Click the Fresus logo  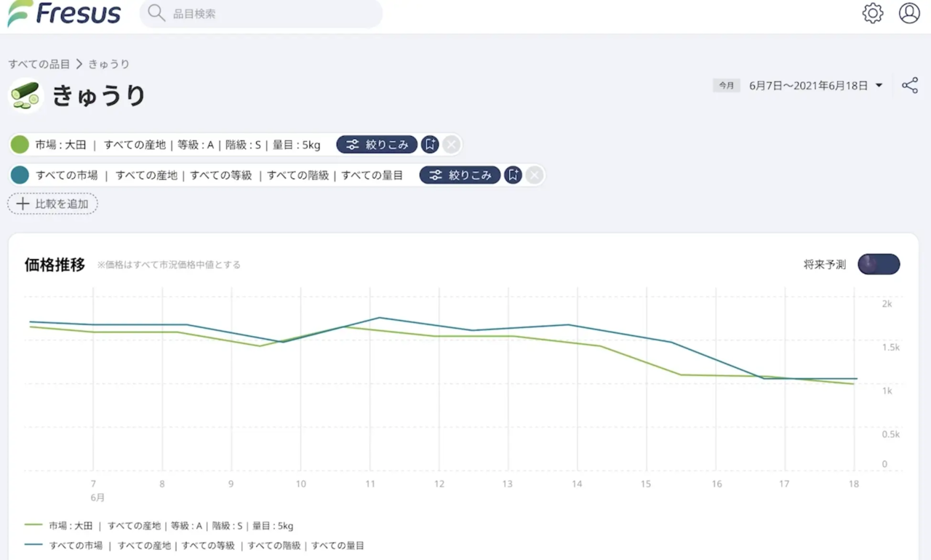64,14
